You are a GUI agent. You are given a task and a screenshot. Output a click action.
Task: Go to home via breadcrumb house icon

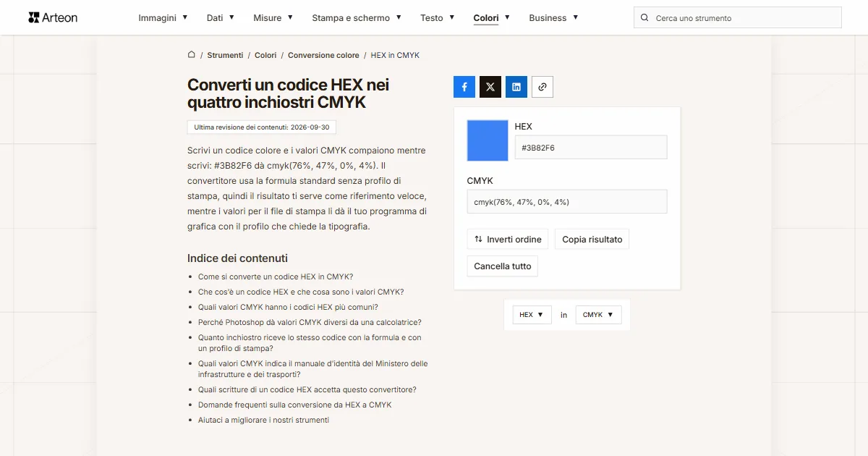[x=192, y=55]
